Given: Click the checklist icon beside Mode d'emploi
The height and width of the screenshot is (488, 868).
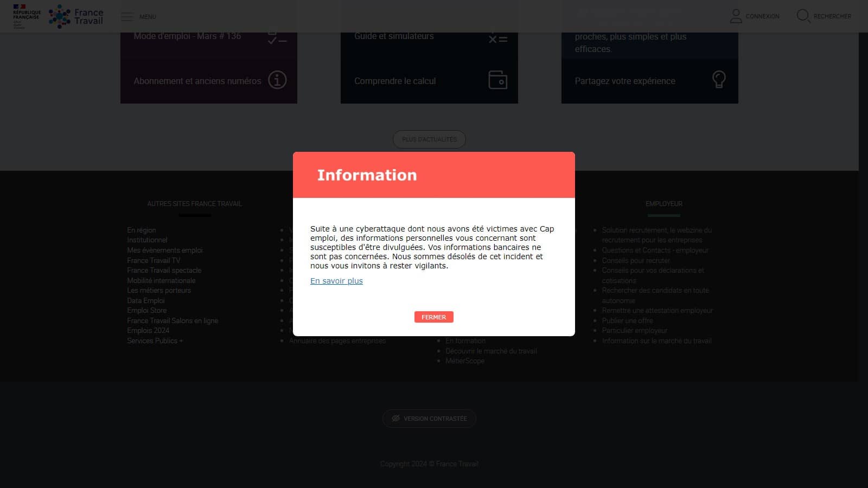Looking at the screenshot, I should (277, 38).
